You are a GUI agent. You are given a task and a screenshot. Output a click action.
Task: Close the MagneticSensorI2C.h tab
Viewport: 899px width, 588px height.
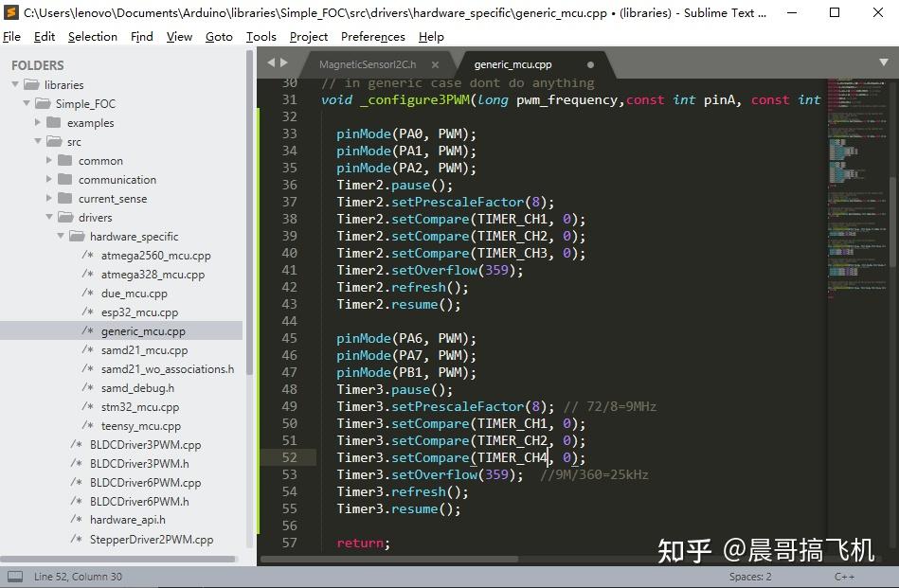pos(434,65)
